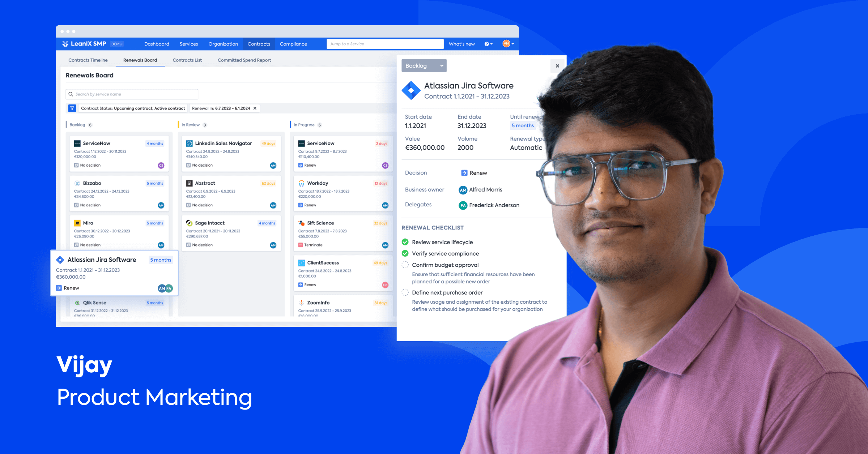868x454 pixels.
Task: Click the Qlik Sense card icon
Action: click(x=77, y=303)
